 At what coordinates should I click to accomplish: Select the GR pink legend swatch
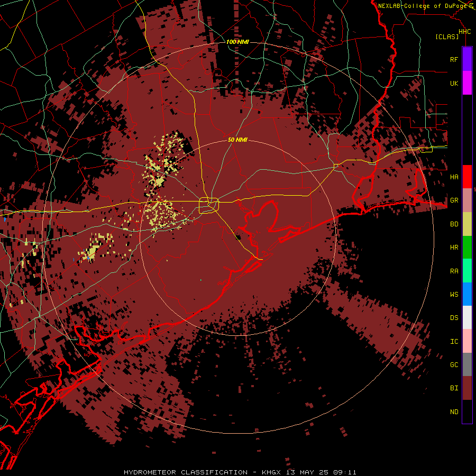click(x=467, y=200)
